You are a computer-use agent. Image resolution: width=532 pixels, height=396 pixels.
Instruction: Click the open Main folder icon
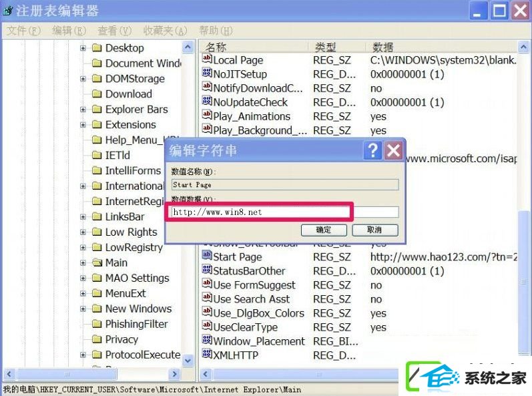pyautogui.click(x=97, y=262)
